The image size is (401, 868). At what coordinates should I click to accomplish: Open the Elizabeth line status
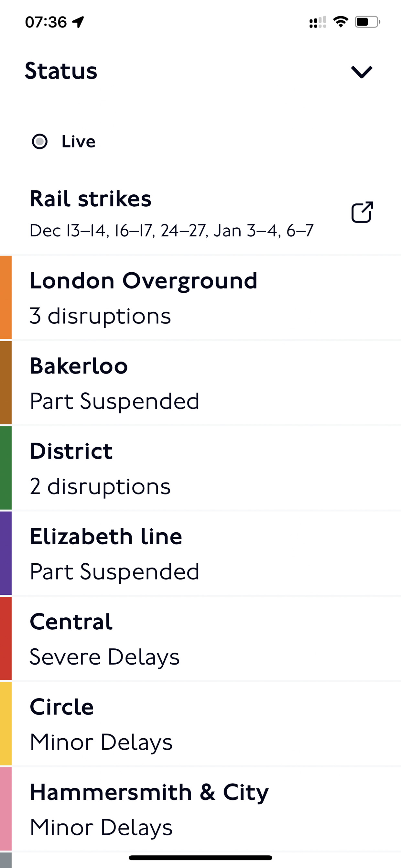200,553
